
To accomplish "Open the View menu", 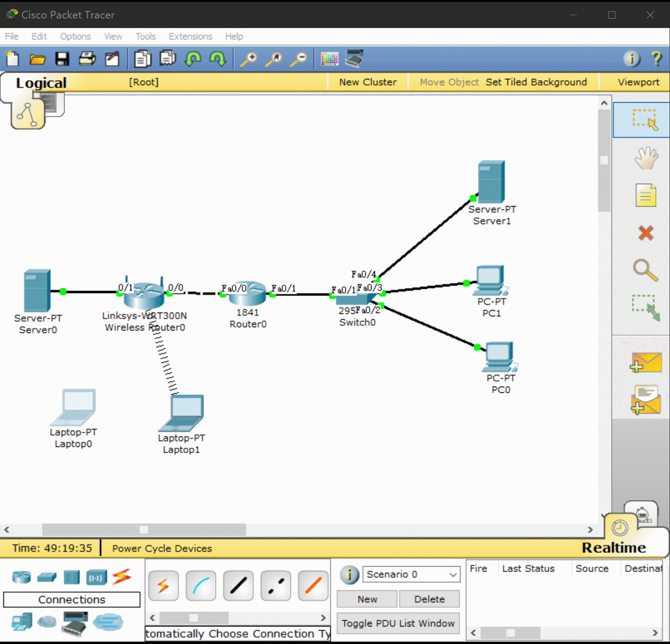I will [x=113, y=36].
